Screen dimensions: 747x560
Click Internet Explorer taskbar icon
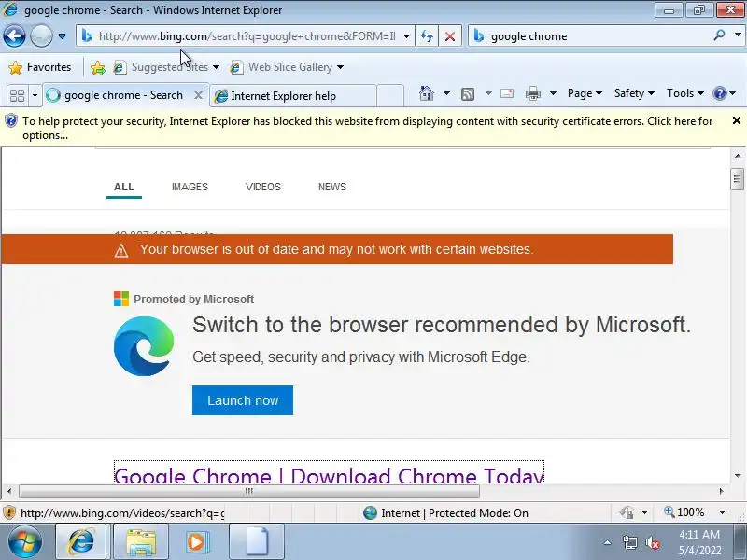82,542
